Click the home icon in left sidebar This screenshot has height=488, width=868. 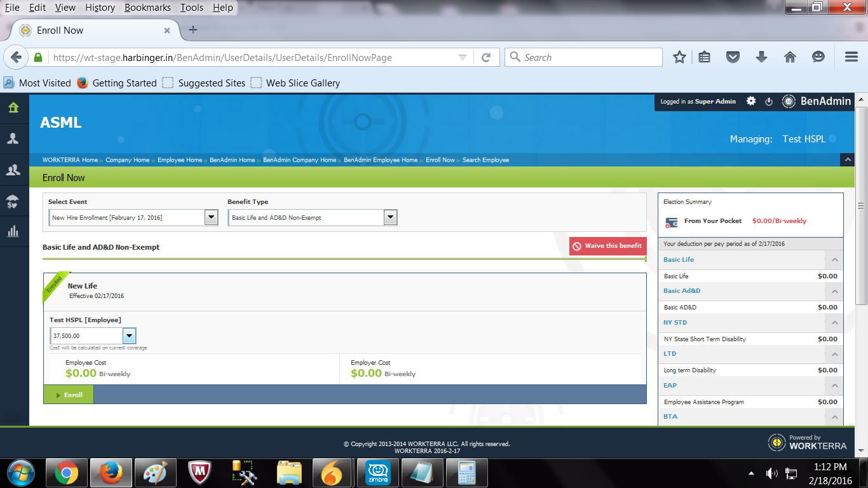pyautogui.click(x=13, y=107)
